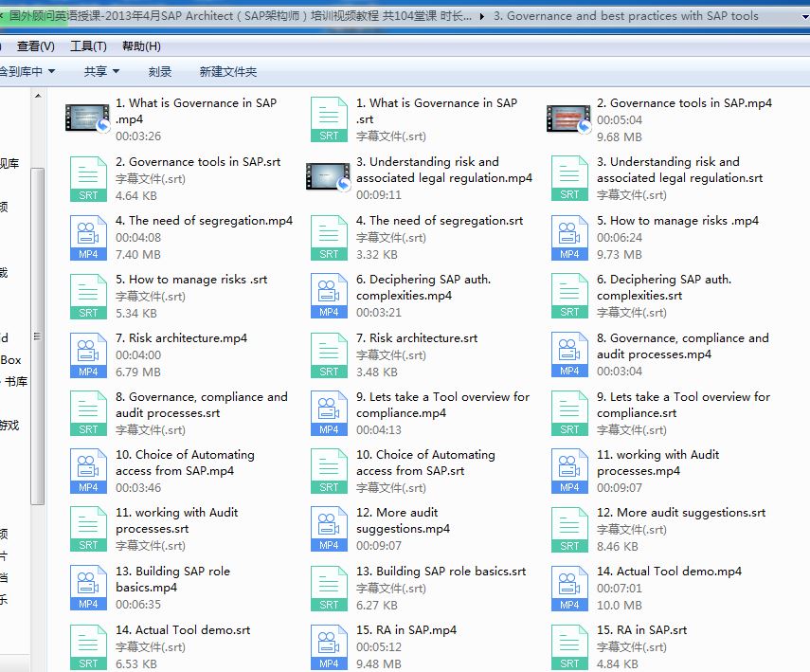The height and width of the screenshot is (672, 810).
Task: Select MP4 icon for 10. Choice of Automating access.mp4
Action: (x=88, y=471)
